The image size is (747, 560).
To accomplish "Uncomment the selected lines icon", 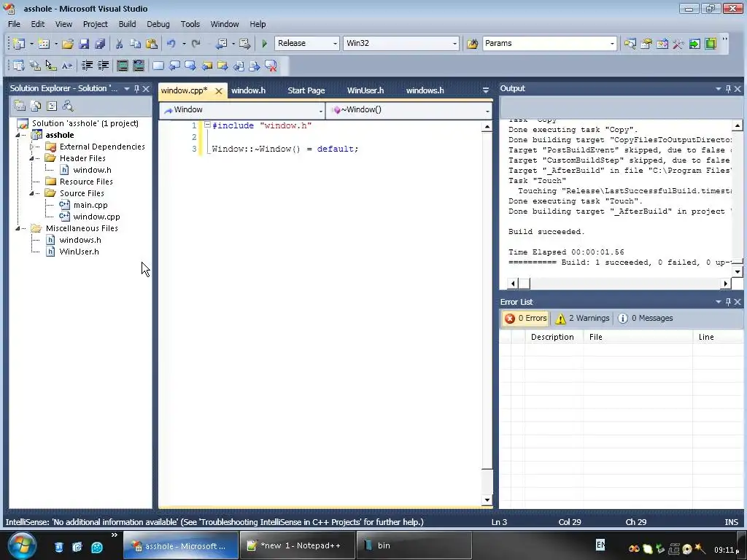I will click(x=138, y=66).
